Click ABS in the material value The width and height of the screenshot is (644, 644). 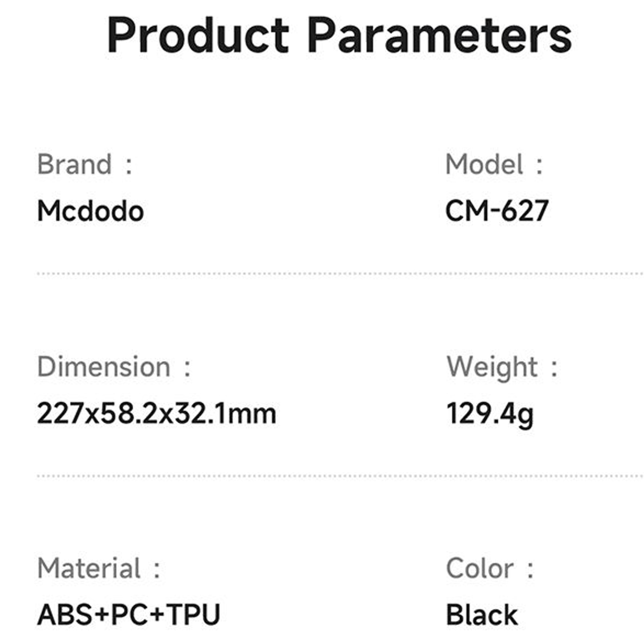point(65,615)
